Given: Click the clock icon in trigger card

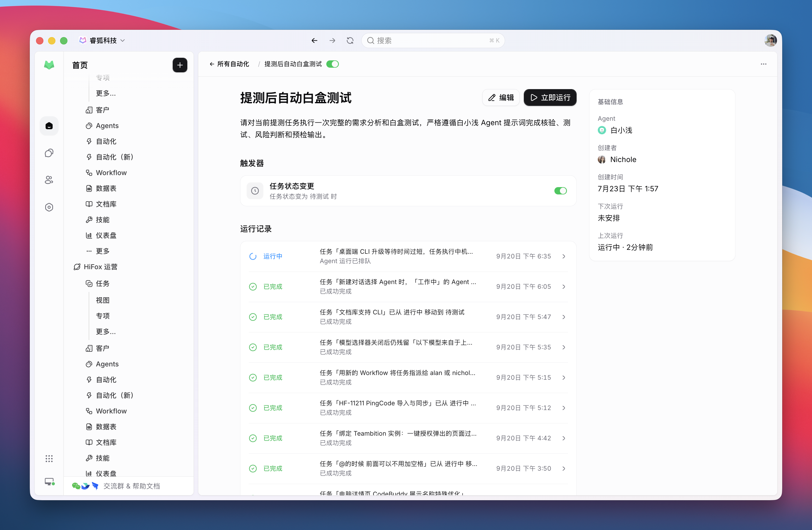Looking at the screenshot, I should pyautogui.click(x=255, y=191).
